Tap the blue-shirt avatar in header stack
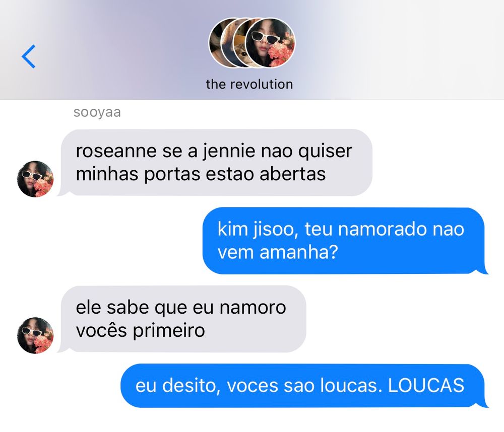The width and height of the screenshot is (504, 432). coord(227,43)
